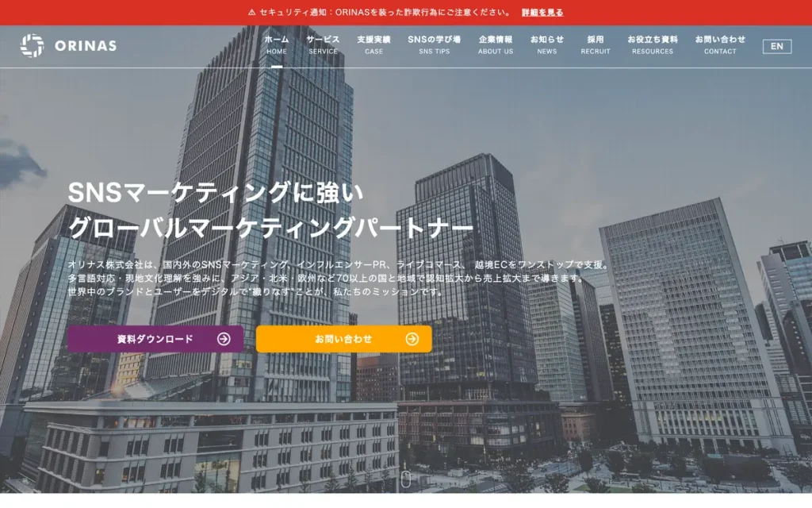Open the お問い合わせ CONTACT menu item

point(720,45)
